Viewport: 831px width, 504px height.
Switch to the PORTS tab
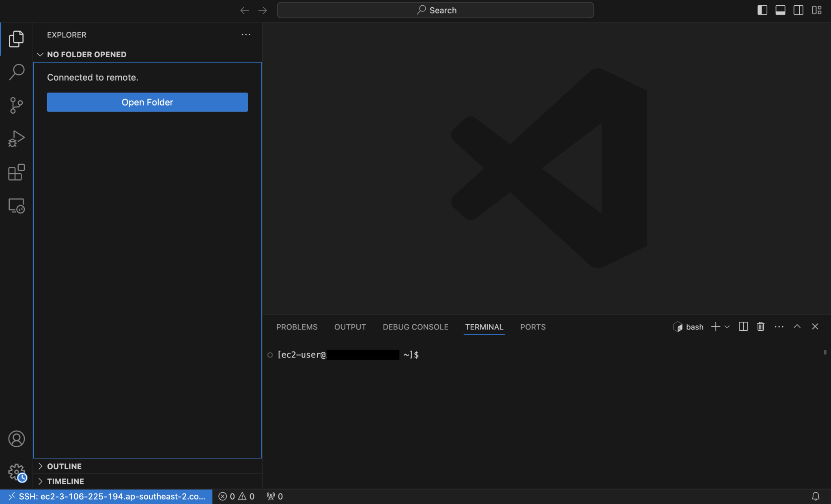(533, 327)
